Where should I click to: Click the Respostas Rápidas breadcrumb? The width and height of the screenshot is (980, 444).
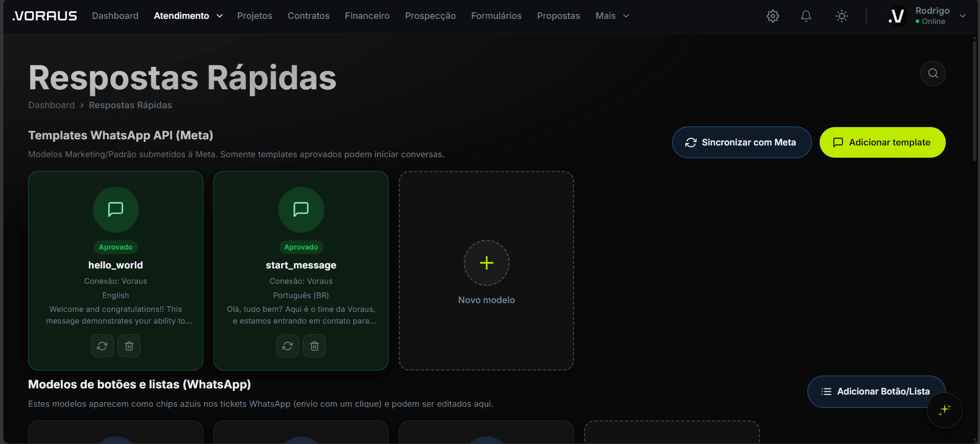tap(130, 105)
